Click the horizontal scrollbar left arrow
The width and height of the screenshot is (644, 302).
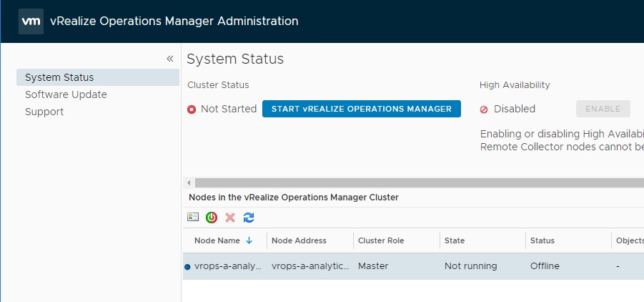click(x=189, y=182)
